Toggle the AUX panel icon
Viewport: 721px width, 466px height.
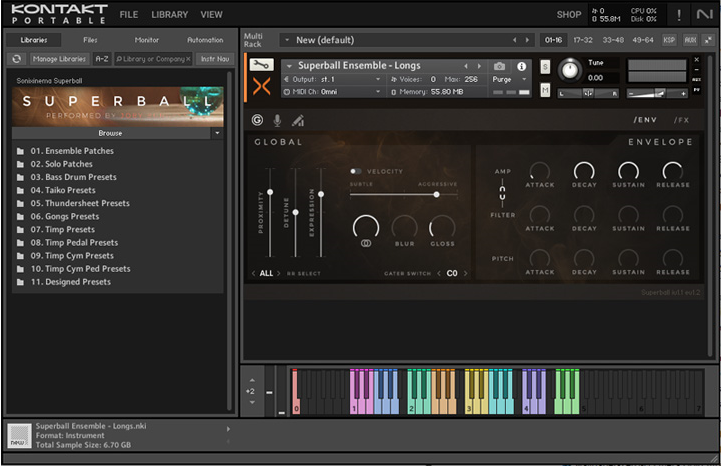690,40
